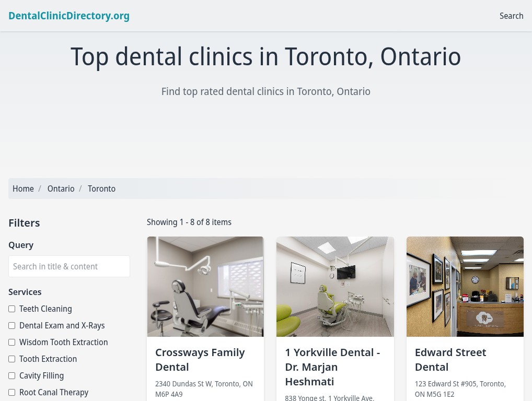Toggle the Tooth Extraction checkbox
The width and height of the screenshot is (532, 401).
pyautogui.click(x=12, y=359)
